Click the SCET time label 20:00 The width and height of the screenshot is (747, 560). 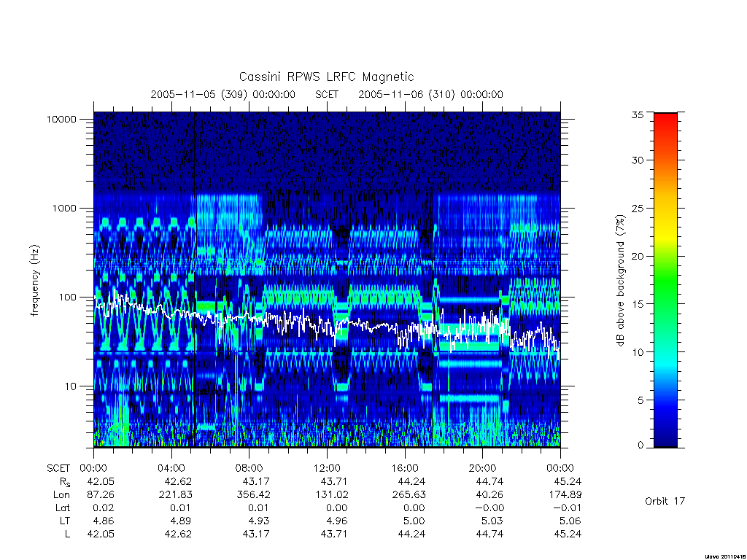pos(482,469)
